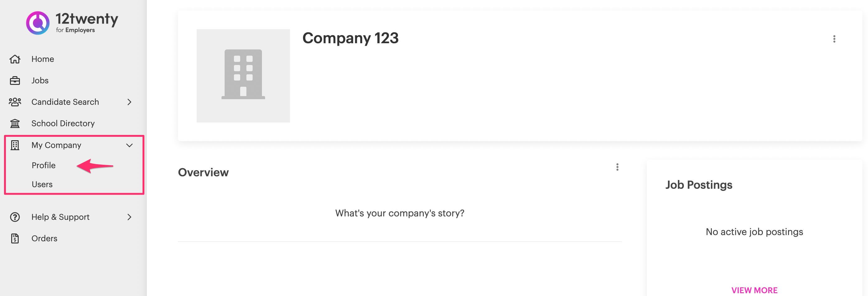Viewport: 868px width, 296px height.
Task: Expand the Help & Support chevron
Action: click(129, 217)
